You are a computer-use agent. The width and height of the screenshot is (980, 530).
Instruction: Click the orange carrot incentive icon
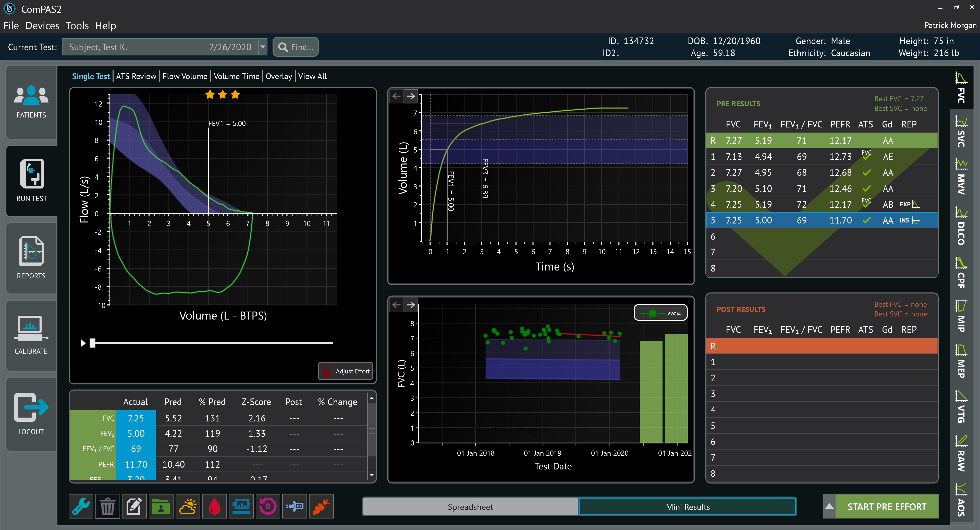pyautogui.click(x=322, y=506)
